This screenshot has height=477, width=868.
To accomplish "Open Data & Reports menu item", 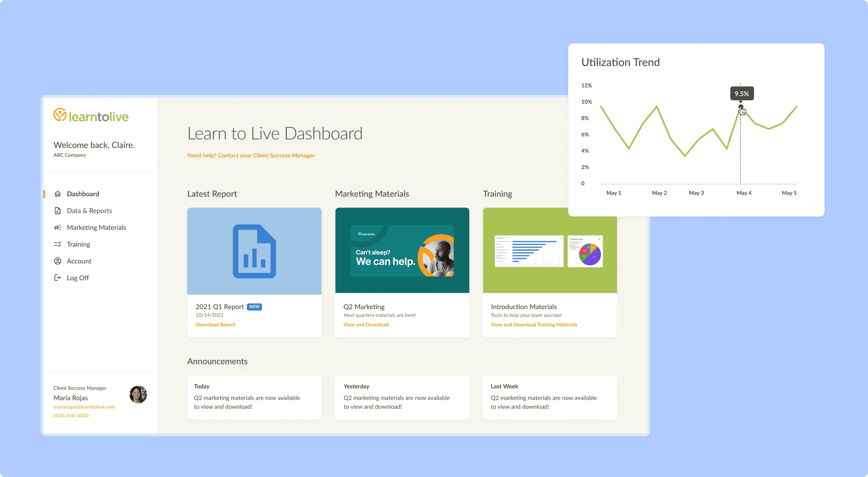I will point(89,211).
